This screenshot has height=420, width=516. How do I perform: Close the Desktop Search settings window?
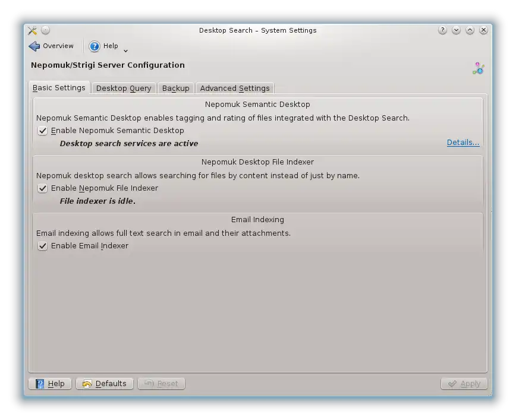(x=483, y=30)
